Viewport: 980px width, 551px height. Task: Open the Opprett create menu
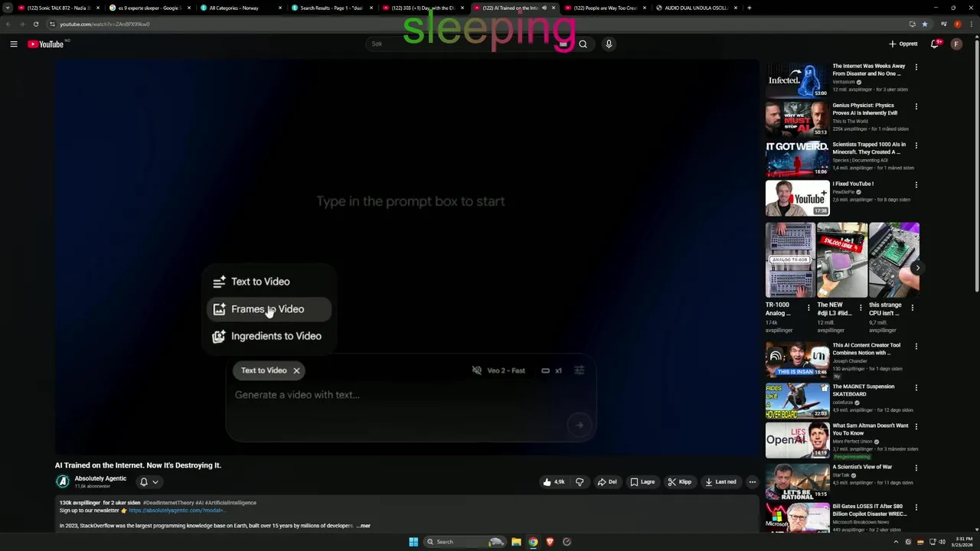[903, 44]
